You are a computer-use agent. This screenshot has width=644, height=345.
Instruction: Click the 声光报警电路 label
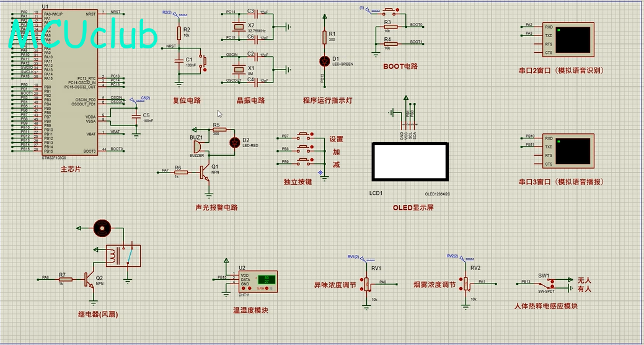[x=216, y=208]
